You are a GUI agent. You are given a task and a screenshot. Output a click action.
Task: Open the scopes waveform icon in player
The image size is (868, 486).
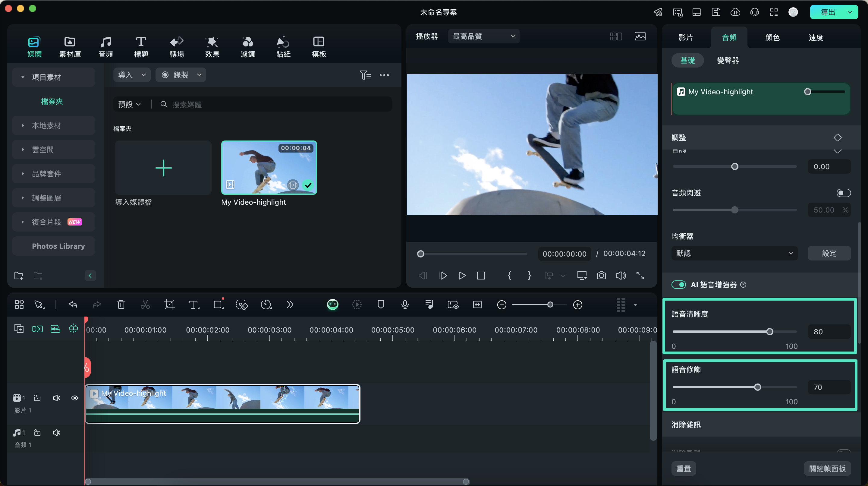(x=640, y=36)
